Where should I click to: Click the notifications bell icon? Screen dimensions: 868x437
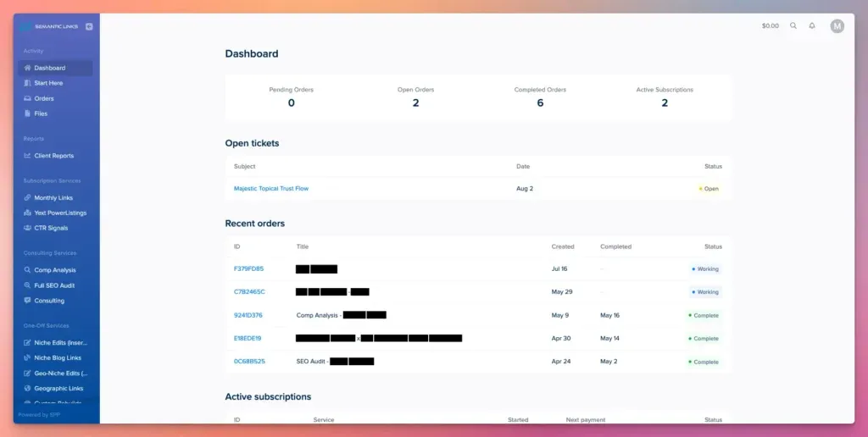(x=812, y=26)
